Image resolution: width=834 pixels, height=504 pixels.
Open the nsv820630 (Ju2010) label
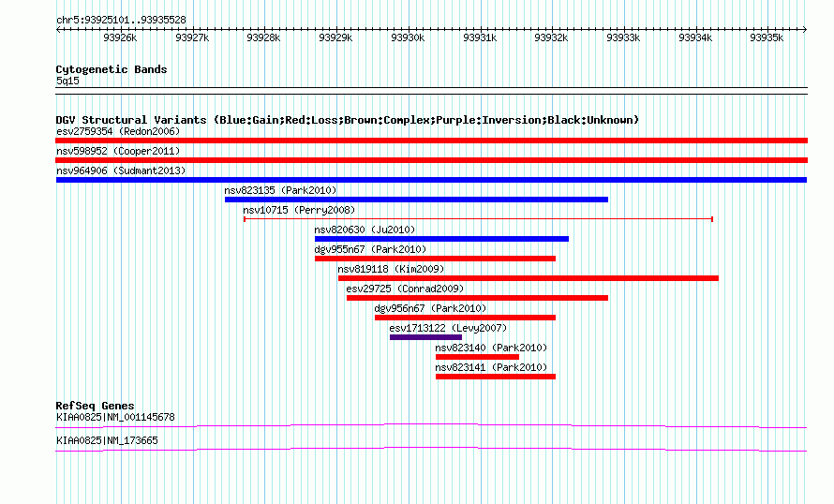[365, 230]
